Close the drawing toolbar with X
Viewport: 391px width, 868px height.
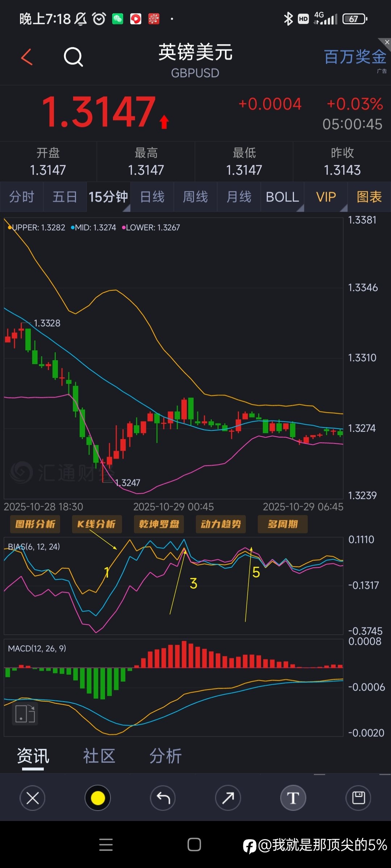coord(33,798)
